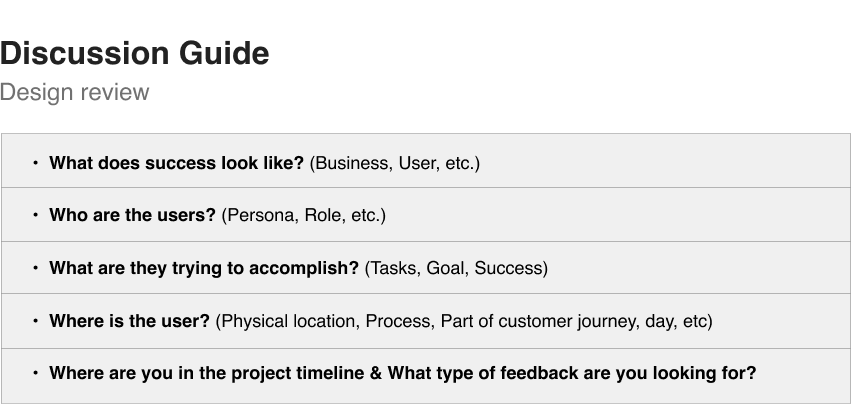The width and height of the screenshot is (857, 413).
Task: Click the bullet before 'Where is the user?'
Action: [x=36, y=321]
